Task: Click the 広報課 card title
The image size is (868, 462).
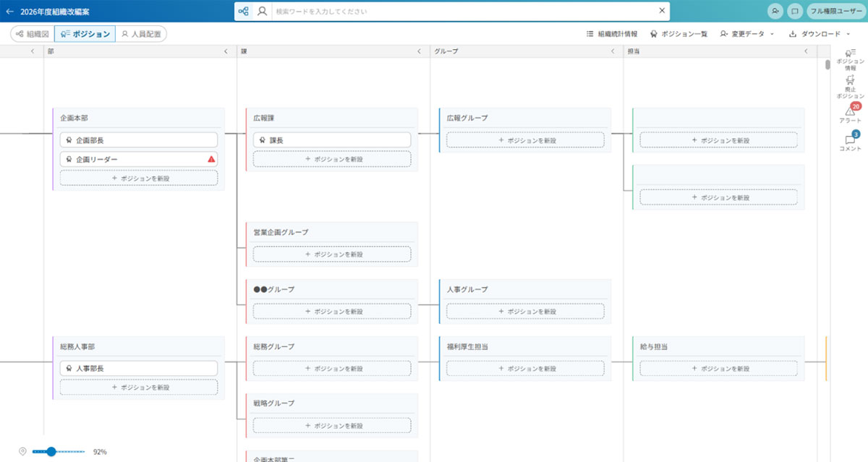Action: click(264, 118)
